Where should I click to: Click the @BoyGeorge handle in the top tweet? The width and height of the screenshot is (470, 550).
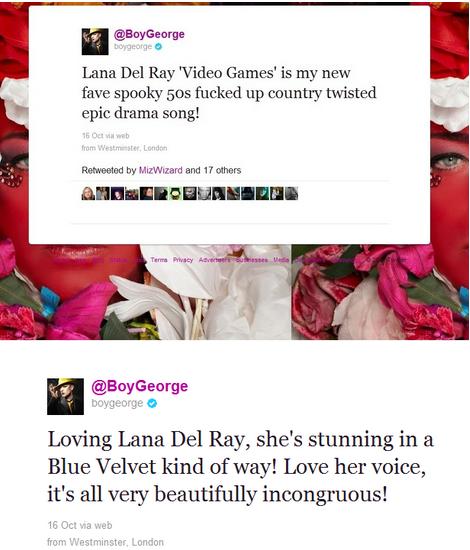(149, 34)
